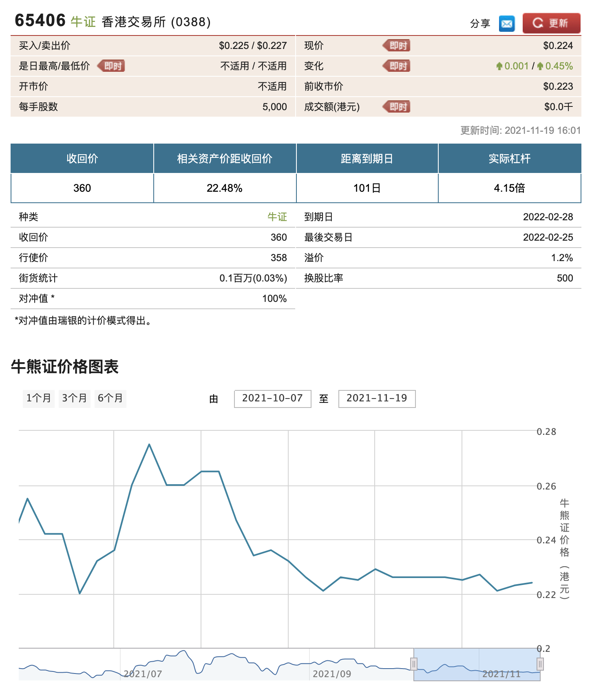
Task: Grab the left handle of chart navigator
Action: point(413,664)
